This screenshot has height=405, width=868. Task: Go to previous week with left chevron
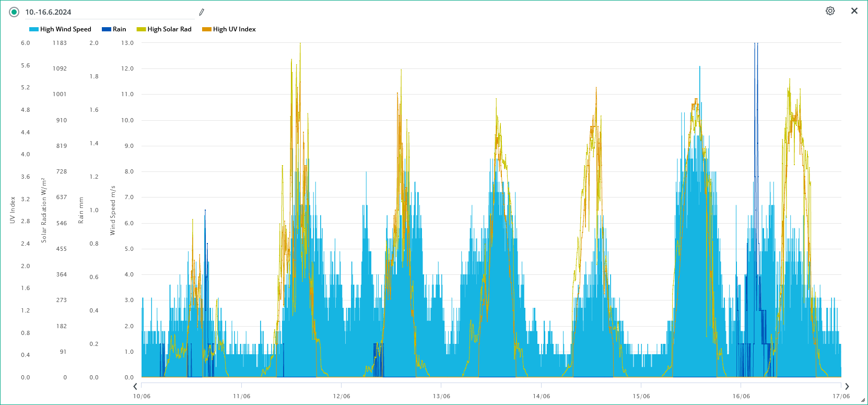135,387
